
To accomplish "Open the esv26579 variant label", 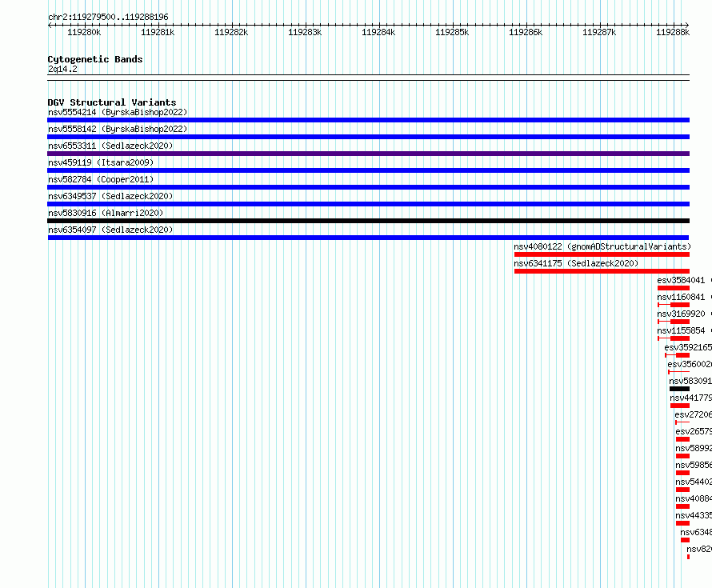I will click(694, 431).
